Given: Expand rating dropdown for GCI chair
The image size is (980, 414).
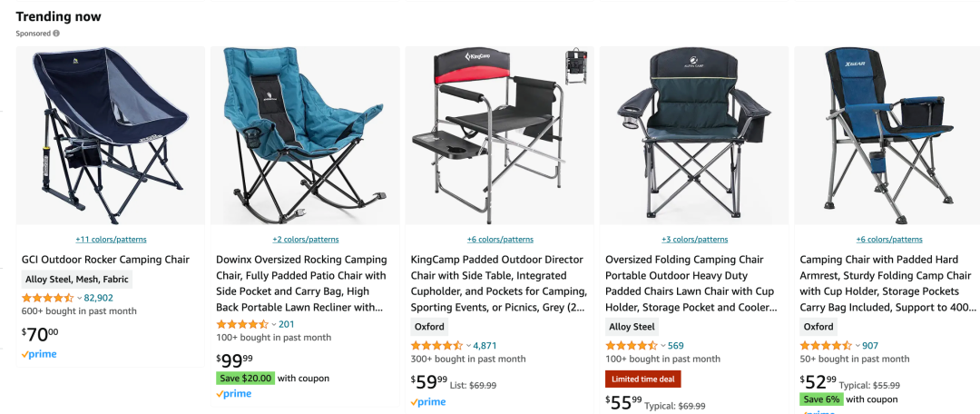Looking at the screenshot, I should [79, 298].
